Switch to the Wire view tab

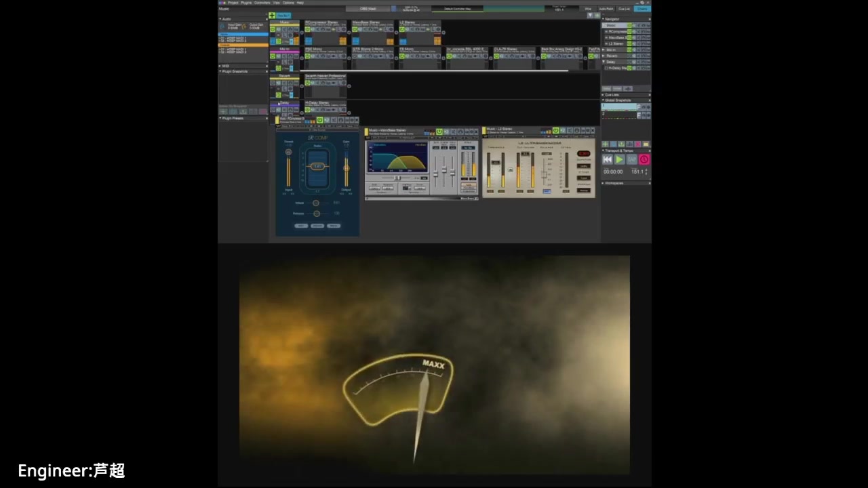(588, 9)
